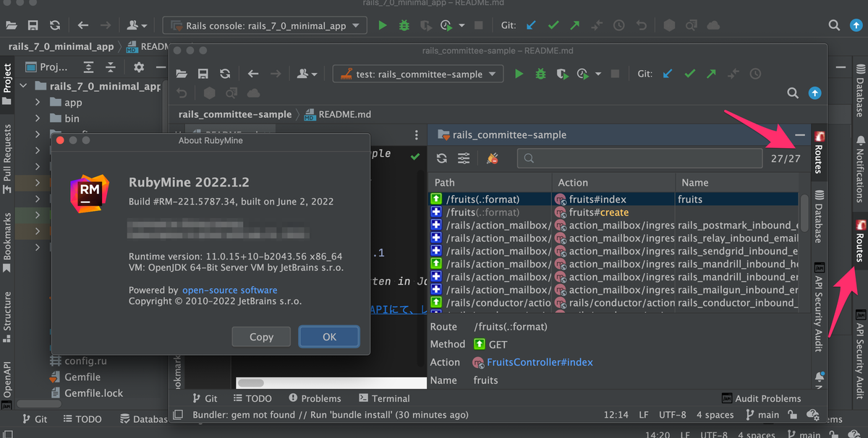Hide the Routes panel with minimize icon

[800, 135]
